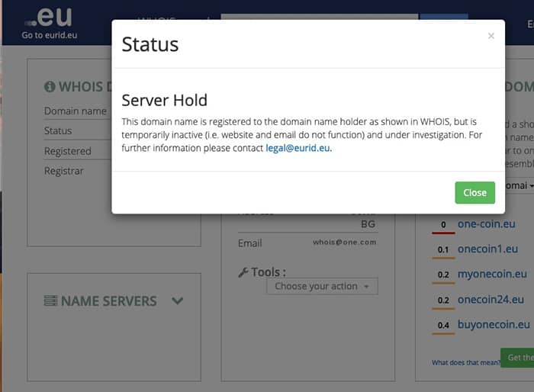Viewport: 534px width, 392px height.
Task: Click the 'Status' row in WHOIS panel
Action: point(58,130)
